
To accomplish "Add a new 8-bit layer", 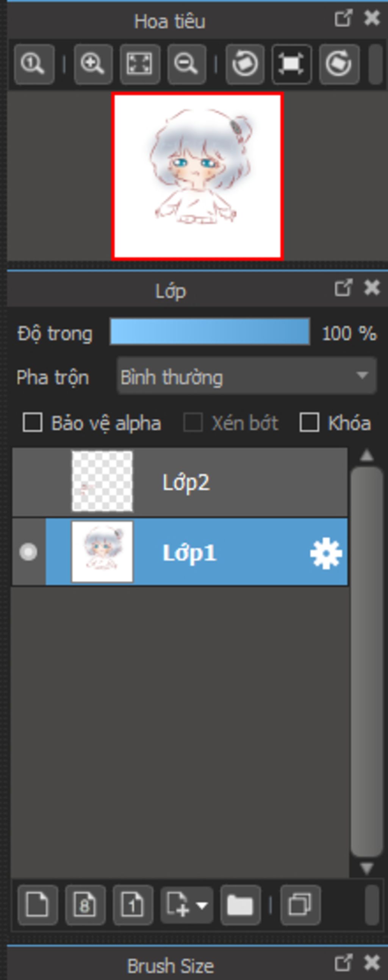I will point(85,905).
